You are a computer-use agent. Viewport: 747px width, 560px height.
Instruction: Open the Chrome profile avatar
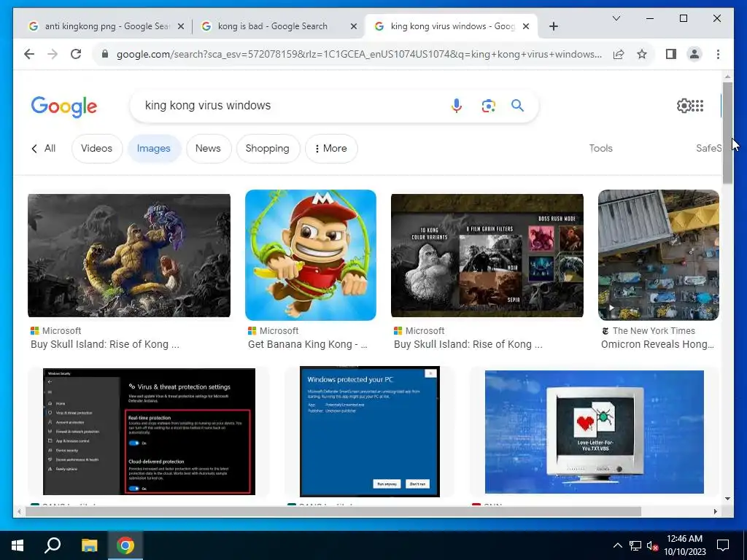point(694,54)
